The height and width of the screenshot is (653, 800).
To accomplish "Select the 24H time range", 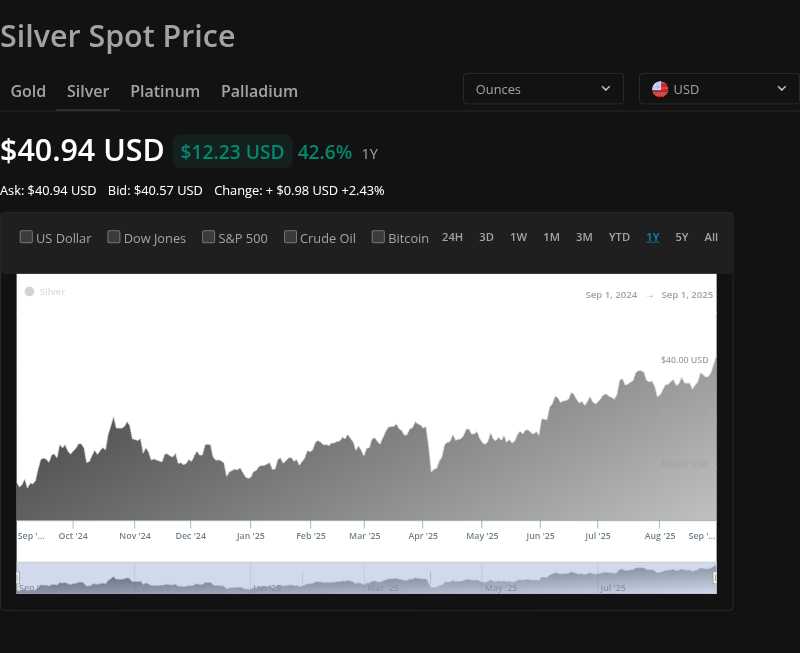I will pyautogui.click(x=452, y=237).
